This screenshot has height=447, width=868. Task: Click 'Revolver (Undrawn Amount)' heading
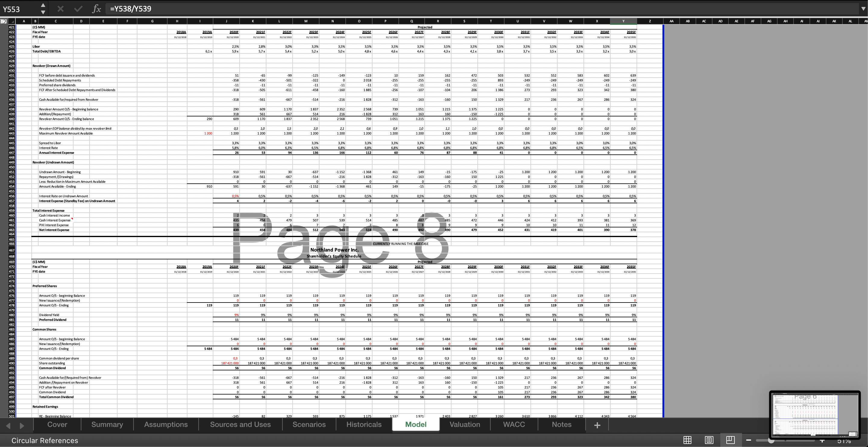[x=53, y=162]
